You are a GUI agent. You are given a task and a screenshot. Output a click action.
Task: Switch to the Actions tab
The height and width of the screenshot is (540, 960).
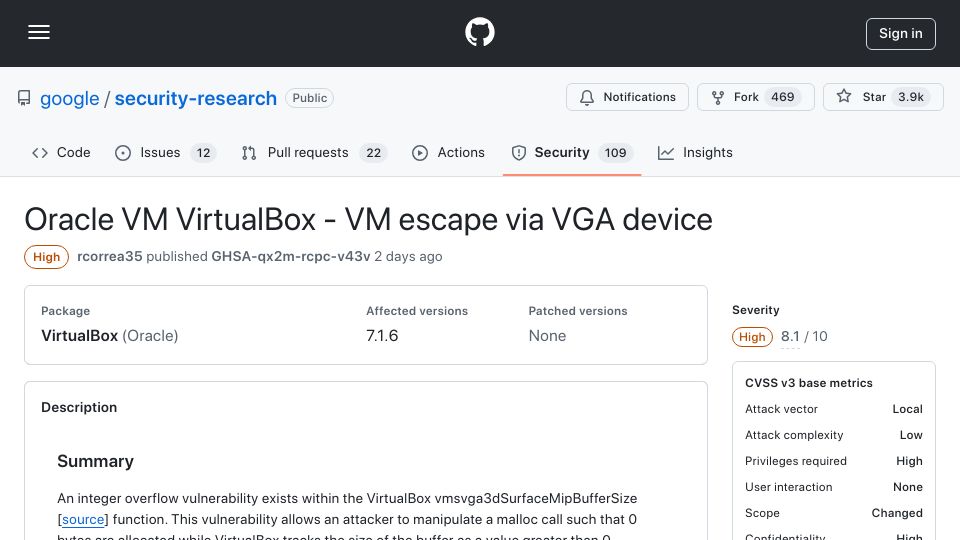pyautogui.click(x=448, y=152)
